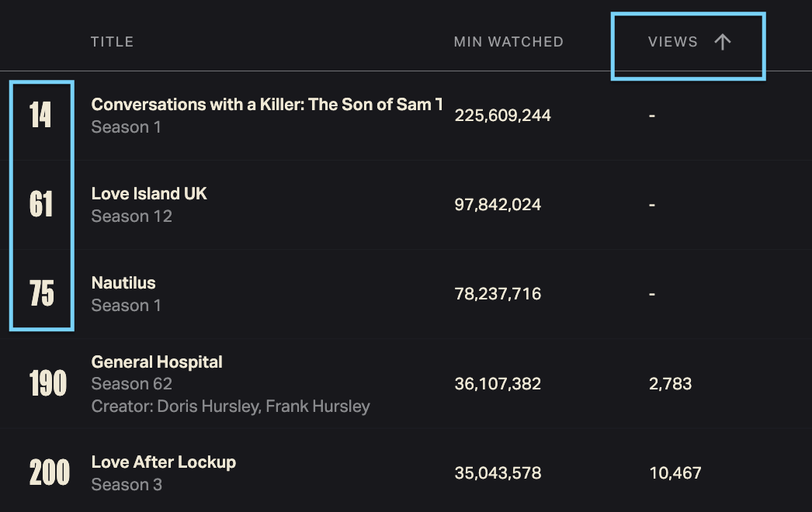The height and width of the screenshot is (512, 812).
Task: Click rank number 14
Action: coord(40,116)
